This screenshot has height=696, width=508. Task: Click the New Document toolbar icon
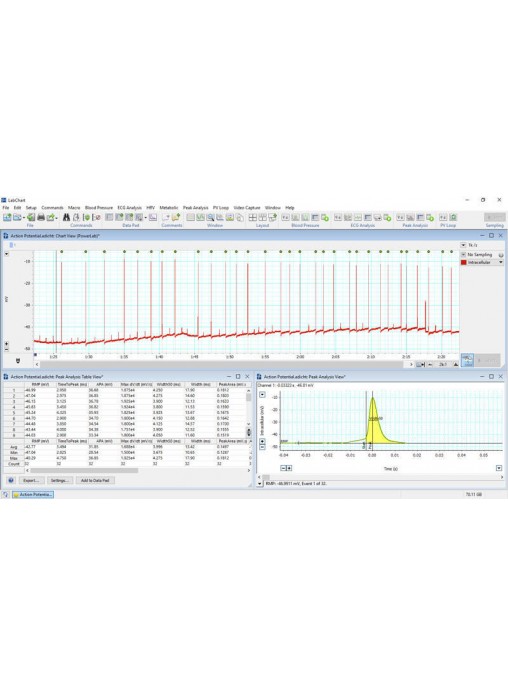[7, 217]
